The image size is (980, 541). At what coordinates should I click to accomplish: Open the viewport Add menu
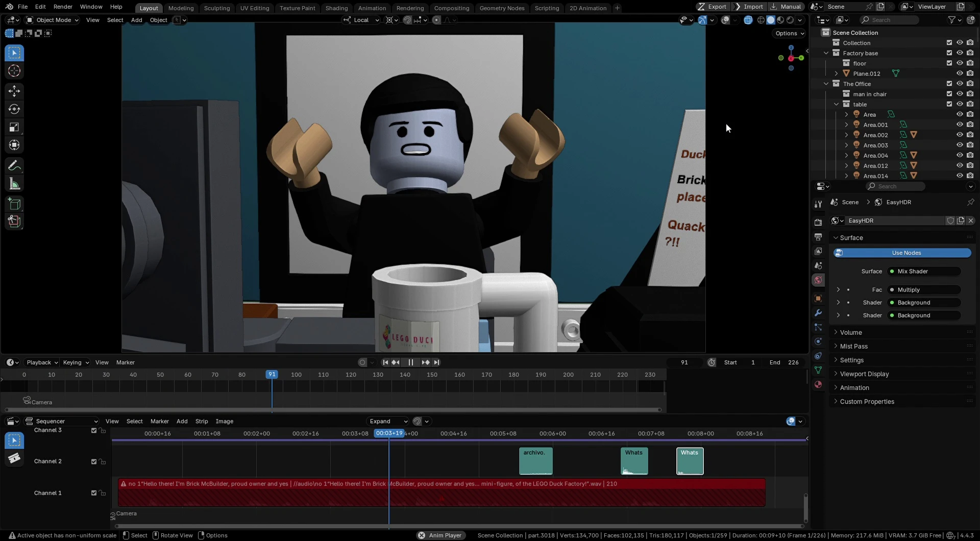click(x=137, y=20)
